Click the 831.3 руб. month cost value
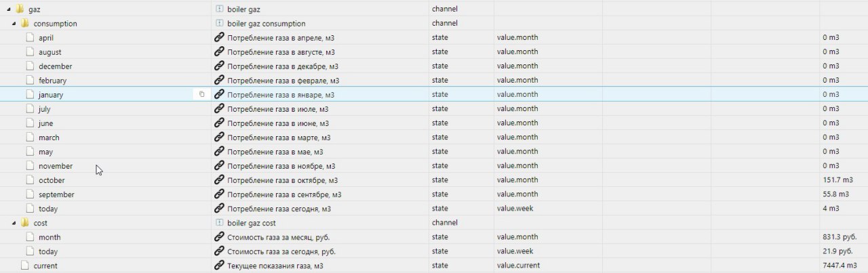The image size is (868, 273). pos(840,237)
